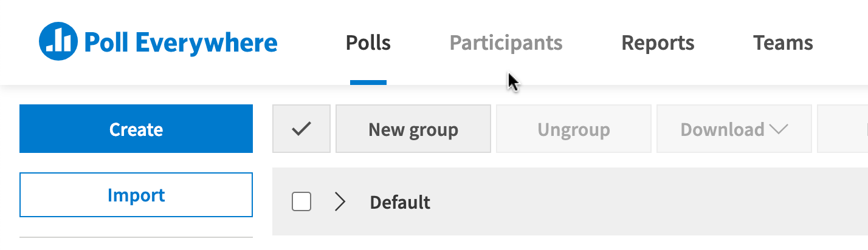The height and width of the screenshot is (250, 868).
Task: Click the Poll Everywhere bar-chart logo icon
Action: tap(58, 42)
